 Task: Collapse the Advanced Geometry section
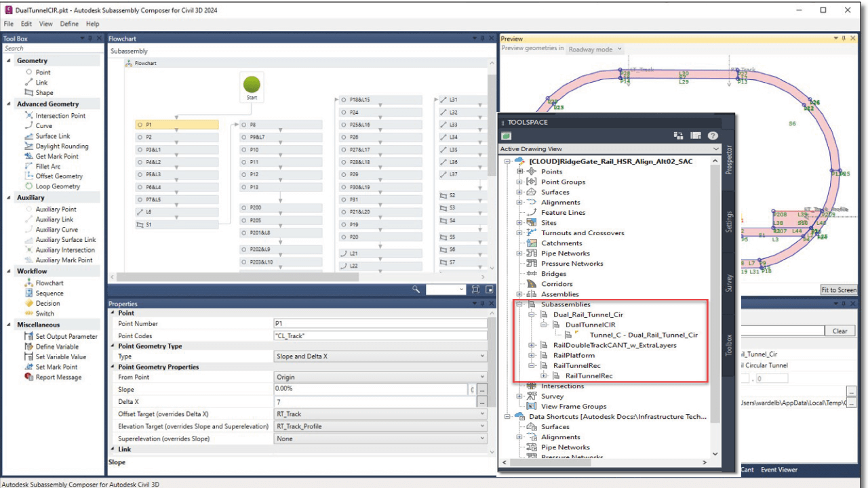pos(9,104)
